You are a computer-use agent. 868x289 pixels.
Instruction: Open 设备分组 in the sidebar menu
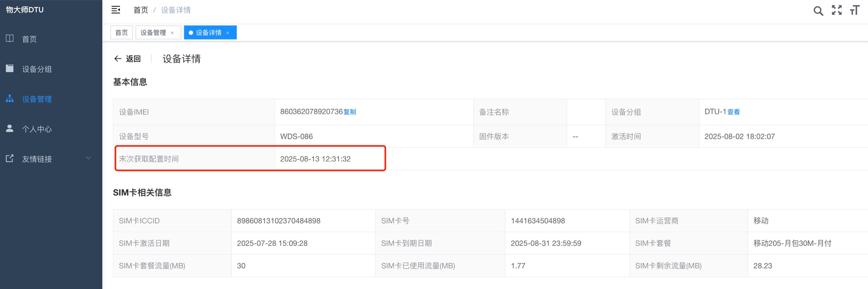pyautogui.click(x=37, y=69)
